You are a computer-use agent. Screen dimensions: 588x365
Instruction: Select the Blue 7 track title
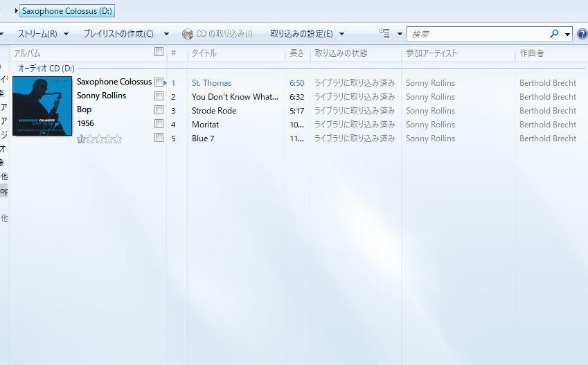click(x=203, y=139)
